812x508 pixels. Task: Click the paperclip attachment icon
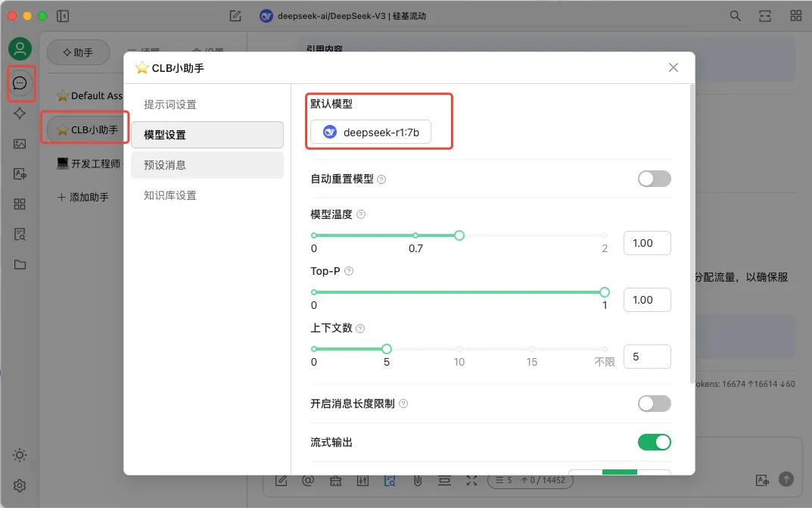click(418, 481)
